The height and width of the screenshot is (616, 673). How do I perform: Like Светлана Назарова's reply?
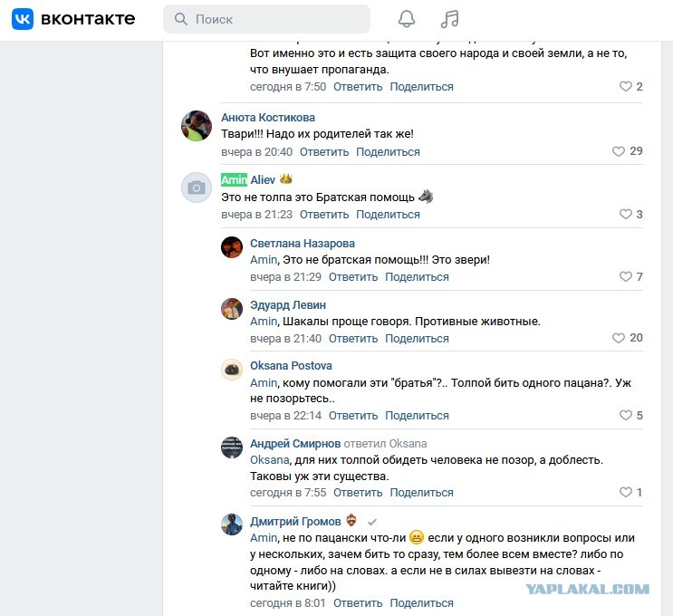coord(626,276)
